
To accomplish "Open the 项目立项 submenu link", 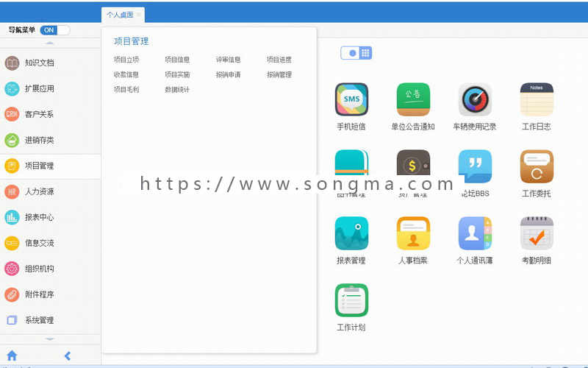I will tap(126, 60).
